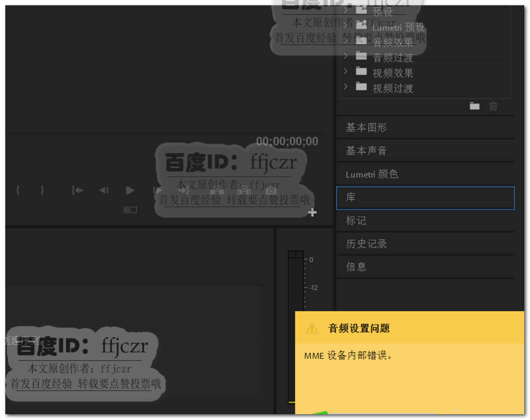Image resolution: width=530 pixels, height=420 pixels.
Task: Click the Mark In bracket button
Action: tap(18, 190)
